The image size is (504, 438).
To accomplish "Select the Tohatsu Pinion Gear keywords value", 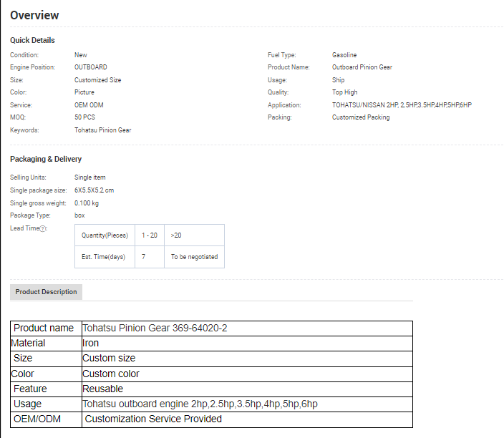I will (102, 130).
